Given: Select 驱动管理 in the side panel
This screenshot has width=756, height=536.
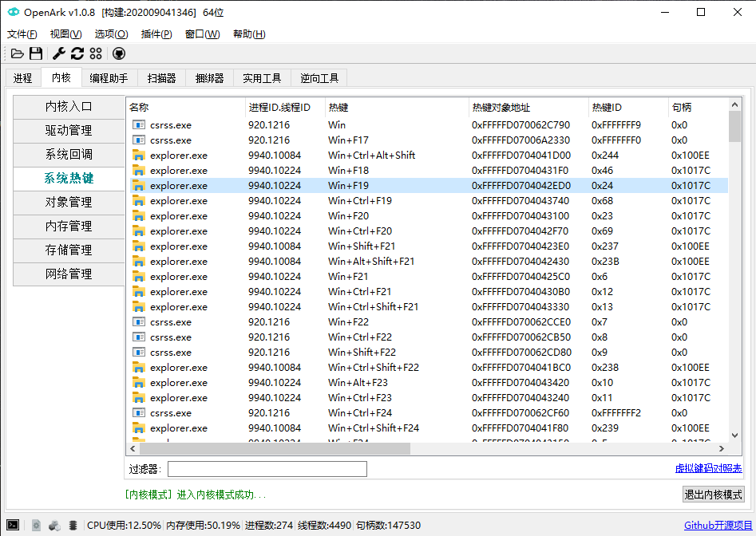Looking at the screenshot, I should pyautogui.click(x=69, y=131).
